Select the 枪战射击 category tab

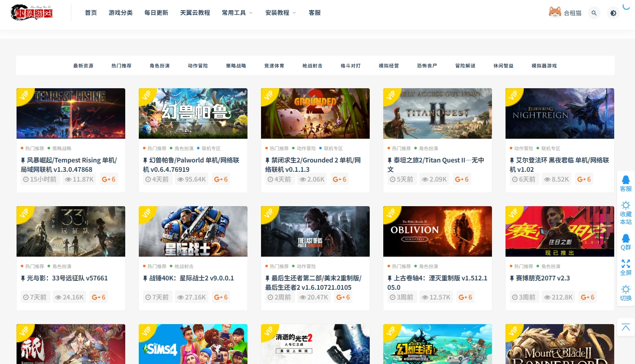[312, 66]
